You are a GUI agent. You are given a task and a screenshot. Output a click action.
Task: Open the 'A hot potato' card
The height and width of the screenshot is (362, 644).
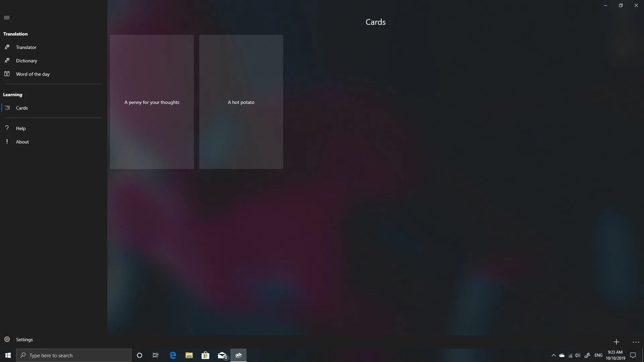tap(241, 102)
